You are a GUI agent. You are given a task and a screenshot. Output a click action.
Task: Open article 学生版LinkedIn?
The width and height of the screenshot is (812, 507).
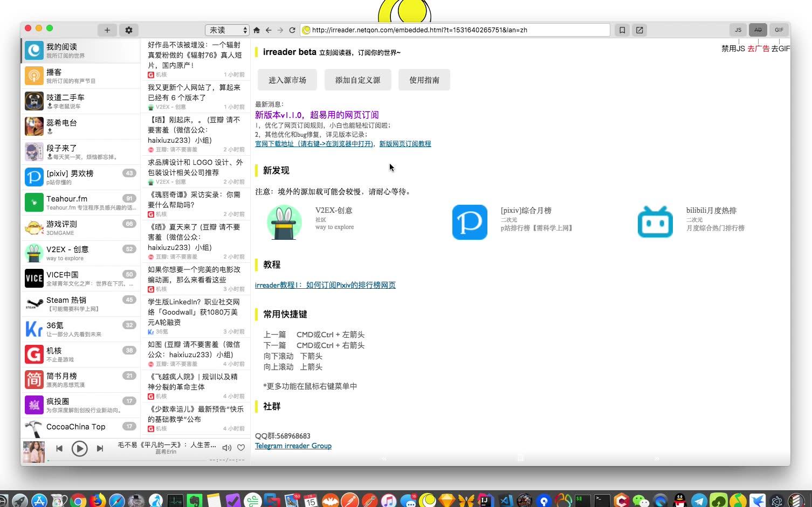pyautogui.click(x=196, y=316)
